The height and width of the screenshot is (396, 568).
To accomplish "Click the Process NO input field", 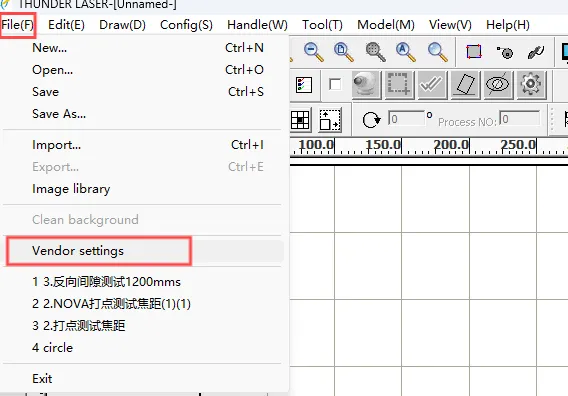I will point(519,118).
